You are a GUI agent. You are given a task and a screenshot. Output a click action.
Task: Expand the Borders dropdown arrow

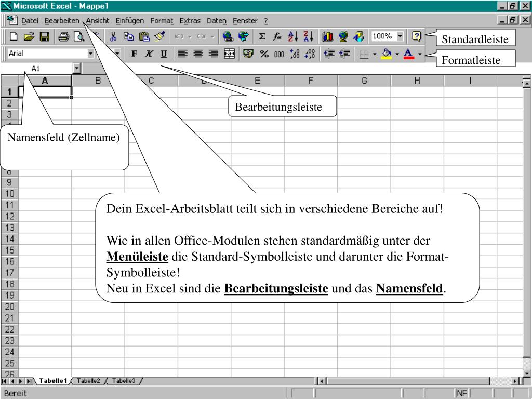pos(375,54)
